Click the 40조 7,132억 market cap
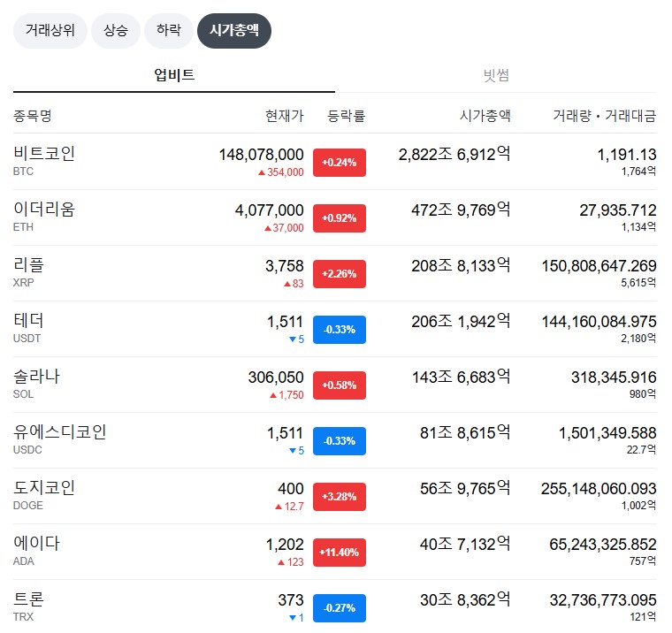672x633 pixels. point(465,545)
